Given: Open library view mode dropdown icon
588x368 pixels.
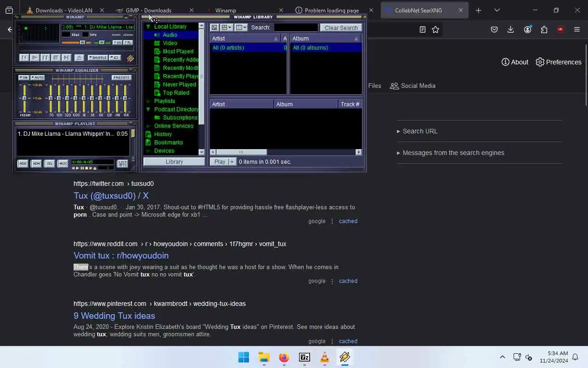Looking at the screenshot, I should 226,28.
